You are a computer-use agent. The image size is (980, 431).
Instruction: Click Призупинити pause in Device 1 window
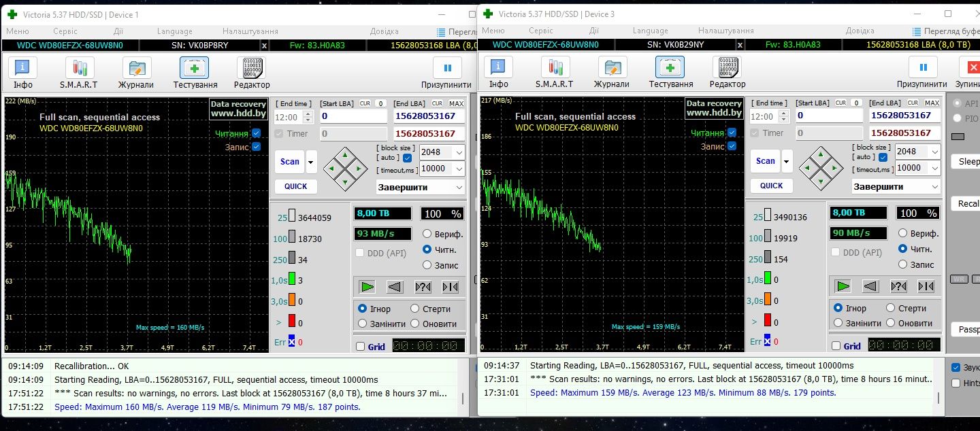pyautogui.click(x=447, y=73)
